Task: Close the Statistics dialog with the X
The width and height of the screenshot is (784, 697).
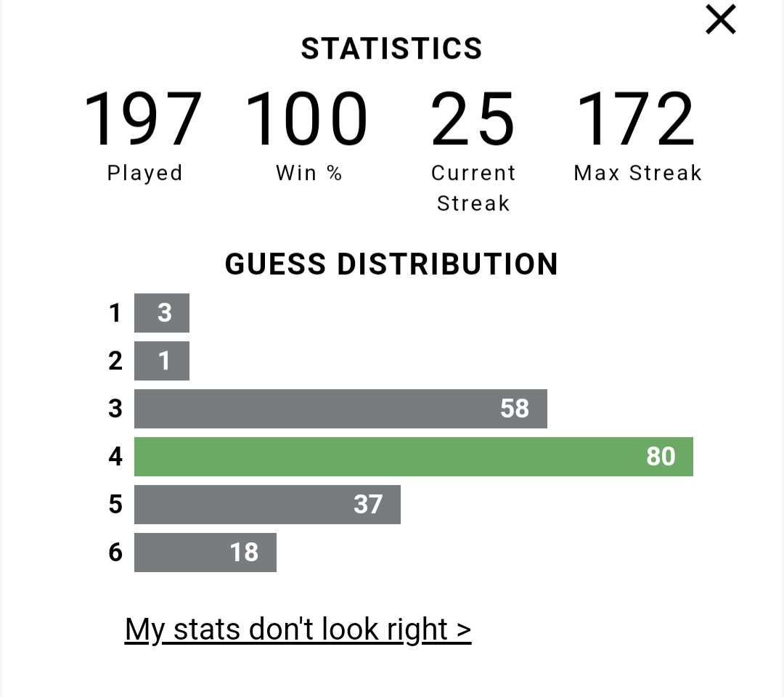Action: [721, 20]
